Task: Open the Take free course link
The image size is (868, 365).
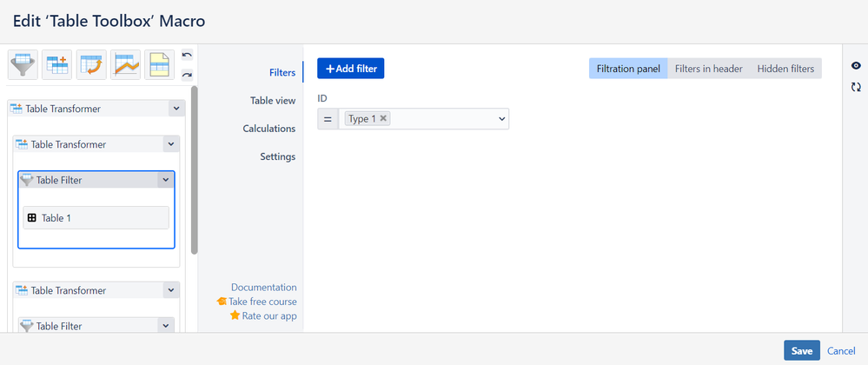Action: tap(256, 302)
